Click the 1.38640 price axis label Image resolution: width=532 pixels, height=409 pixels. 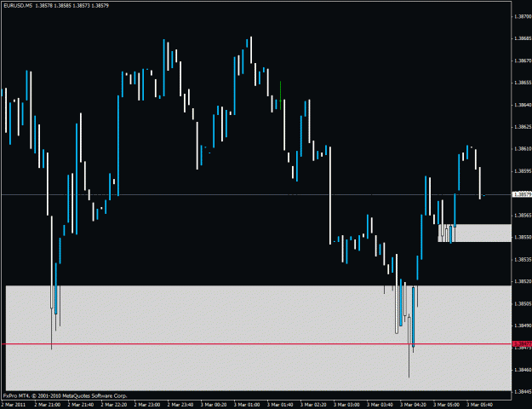tap(523, 105)
